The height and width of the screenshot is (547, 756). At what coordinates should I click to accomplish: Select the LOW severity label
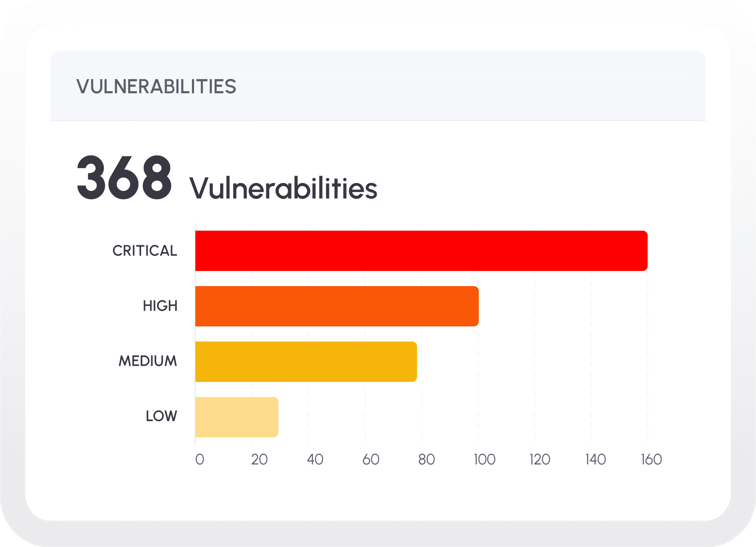click(161, 416)
